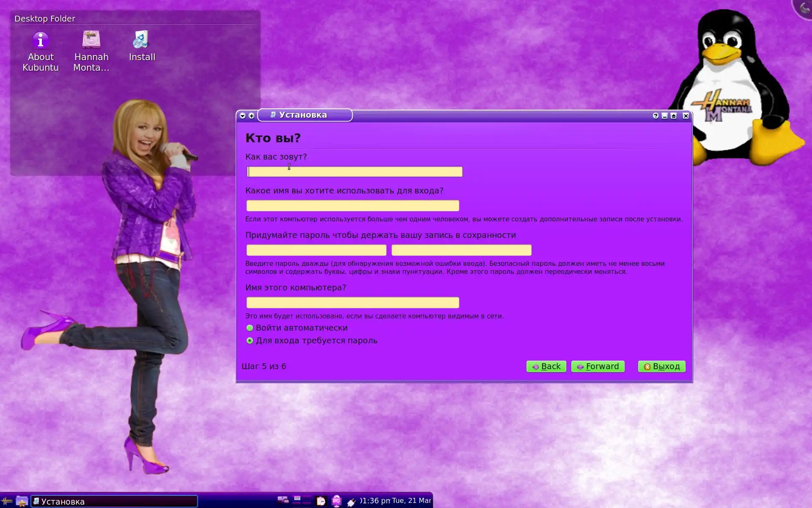Select 'Войти автоматически' radio option
The width and height of the screenshot is (812, 508).
click(250, 328)
